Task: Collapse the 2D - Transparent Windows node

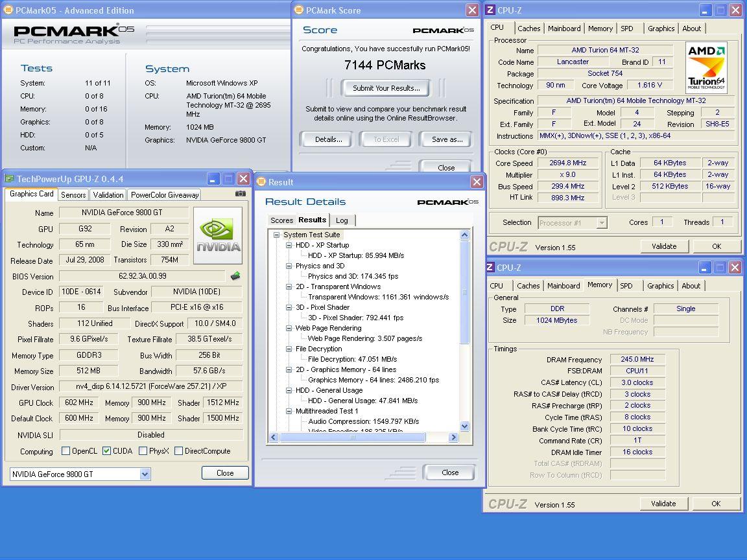Action: click(x=289, y=286)
